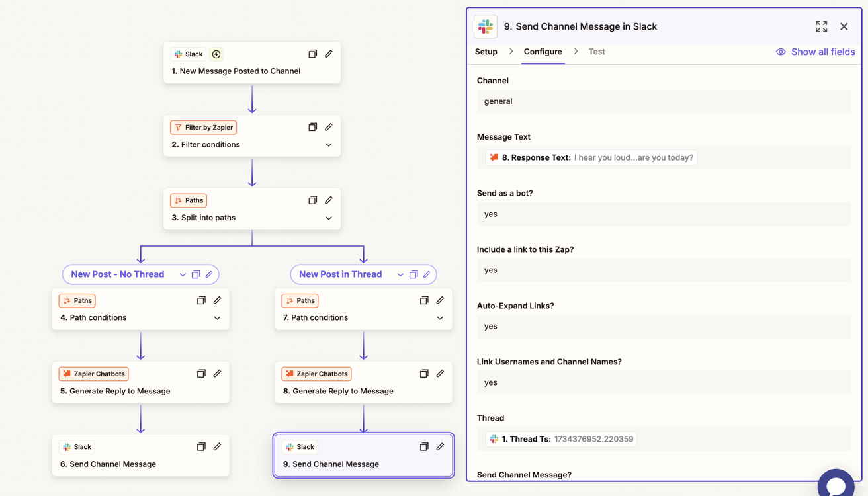Switch to the Test tab
Viewport: 868px width, 496px height.
597,52
